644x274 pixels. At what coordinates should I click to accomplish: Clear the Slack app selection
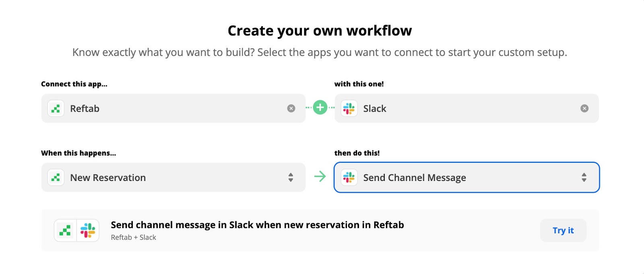(x=584, y=108)
